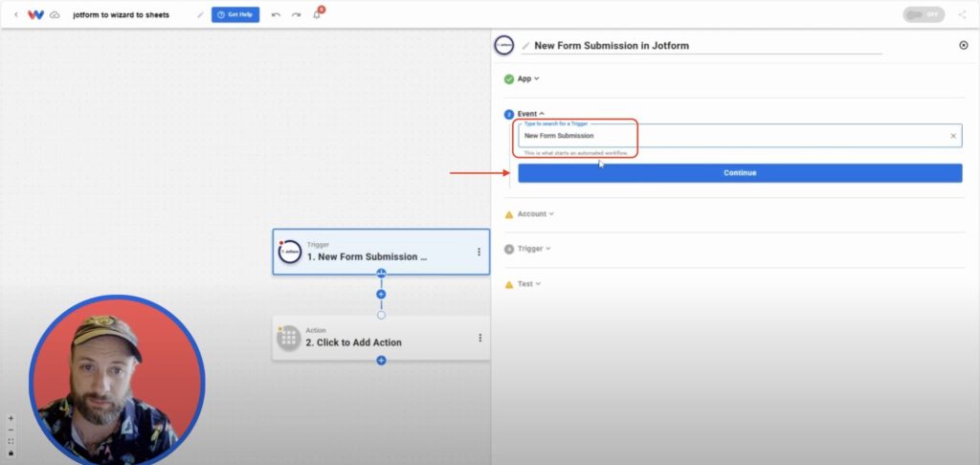Click the Event step number badge

coord(509,115)
